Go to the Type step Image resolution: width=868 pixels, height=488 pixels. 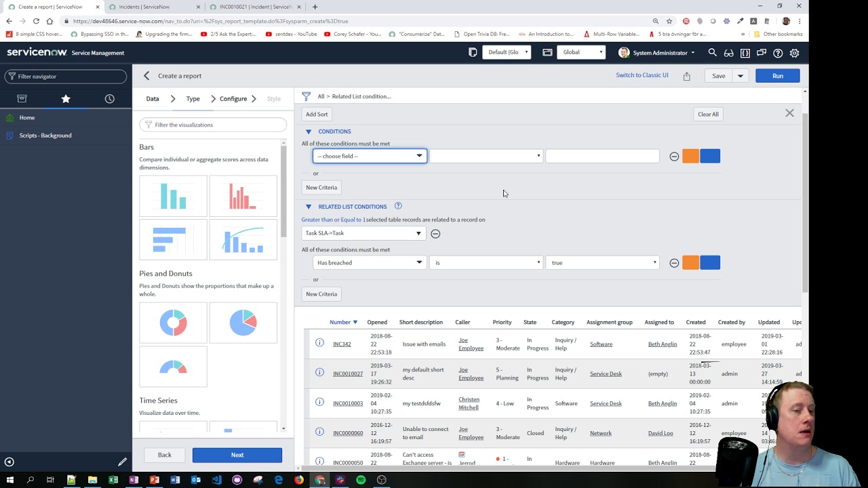point(193,99)
